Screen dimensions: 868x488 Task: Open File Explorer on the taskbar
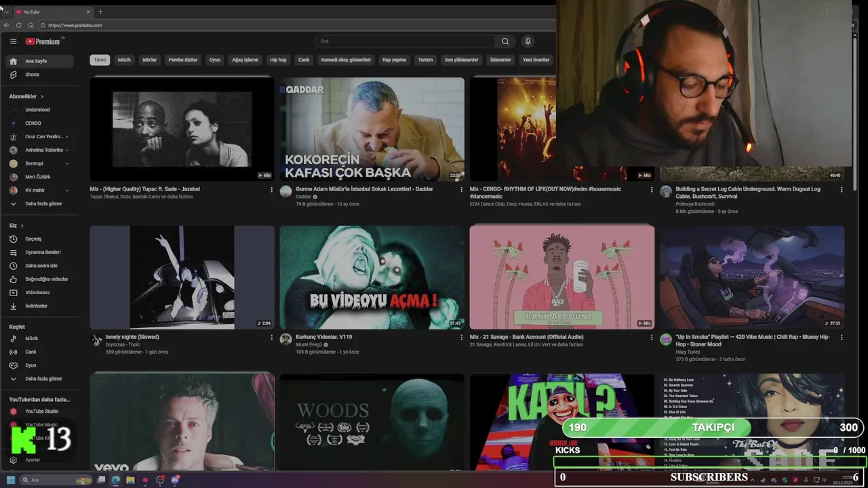(130, 480)
